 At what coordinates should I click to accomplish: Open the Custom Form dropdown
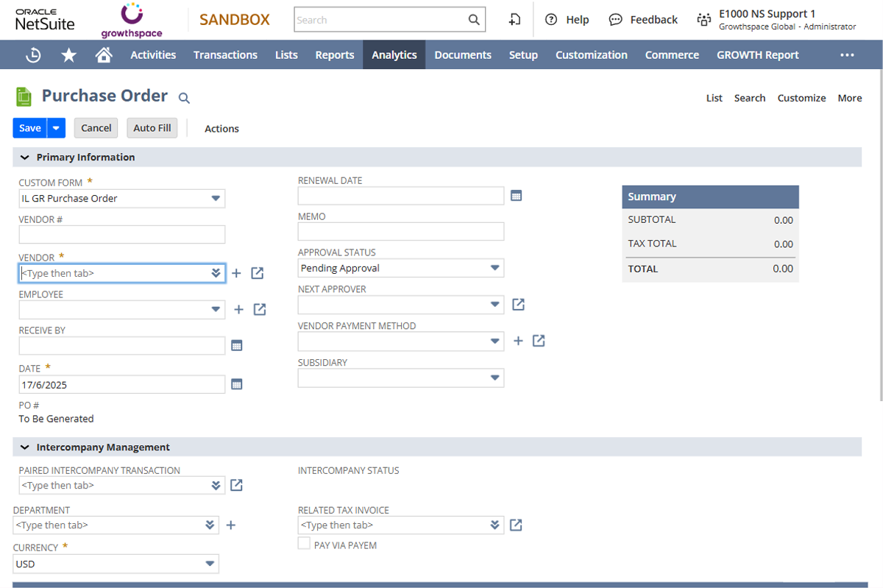tap(216, 198)
